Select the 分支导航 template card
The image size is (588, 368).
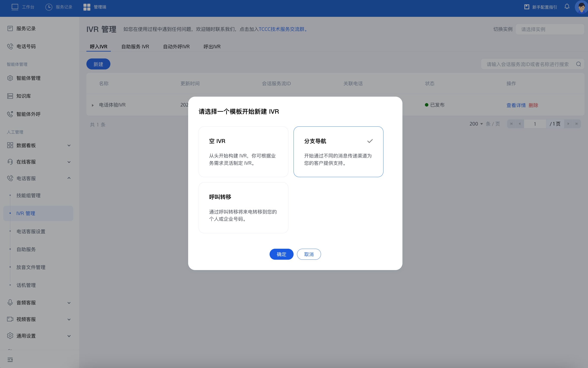click(338, 151)
